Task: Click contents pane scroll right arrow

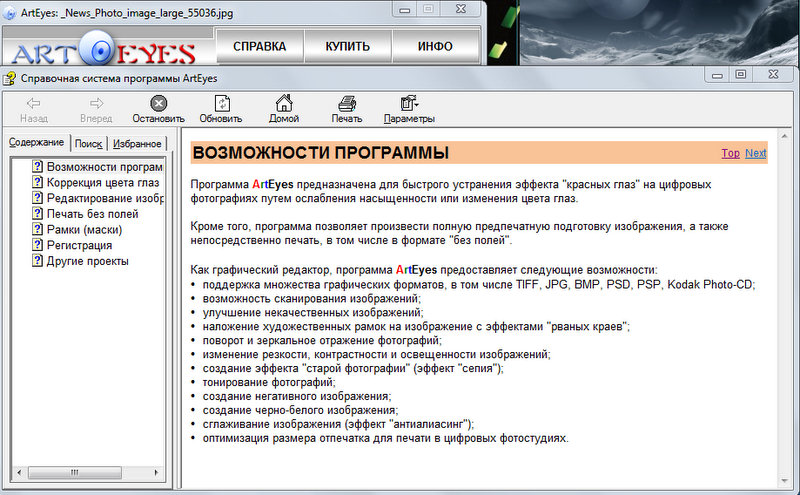Action: point(156,473)
